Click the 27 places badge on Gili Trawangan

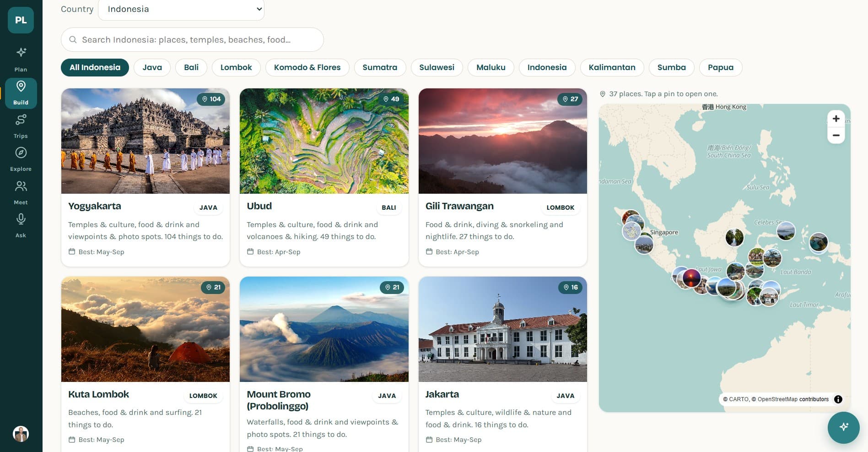pos(570,99)
